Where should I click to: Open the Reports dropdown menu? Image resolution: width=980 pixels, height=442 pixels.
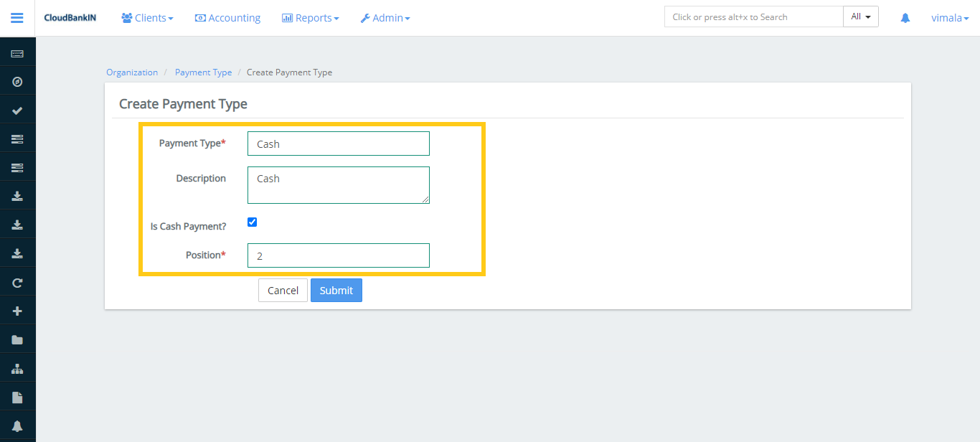(310, 17)
